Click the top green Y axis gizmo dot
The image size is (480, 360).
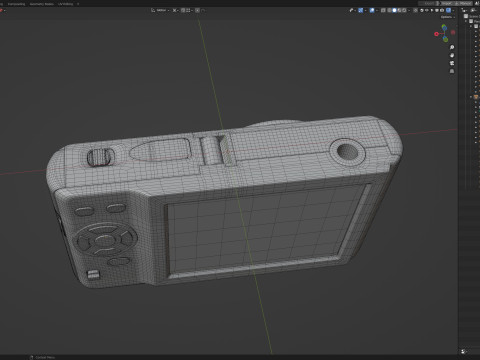pos(444,27)
